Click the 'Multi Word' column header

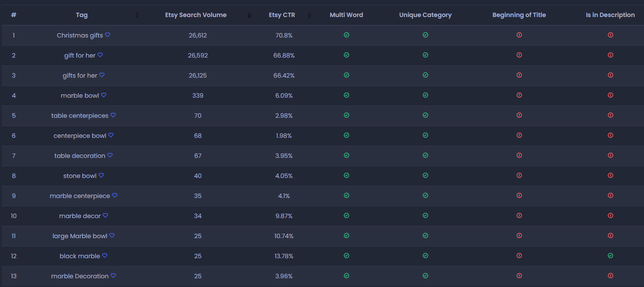346,15
